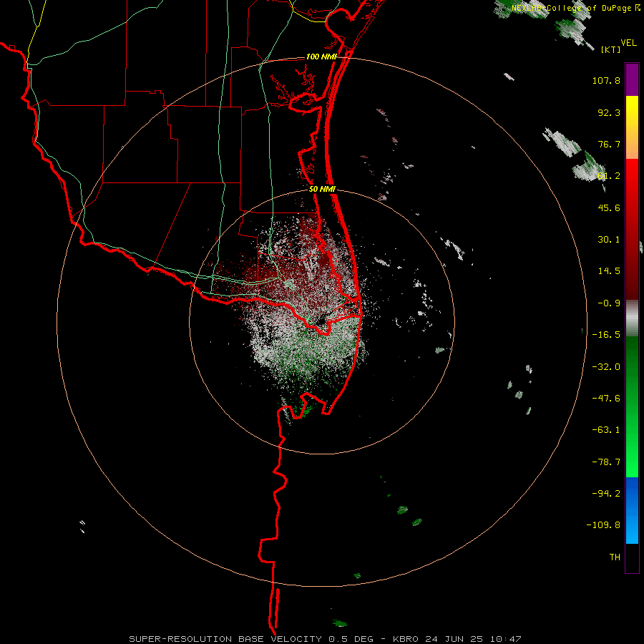Select the -63.1 legend value
The image size is (644, 644).
(x=606, y=430)
